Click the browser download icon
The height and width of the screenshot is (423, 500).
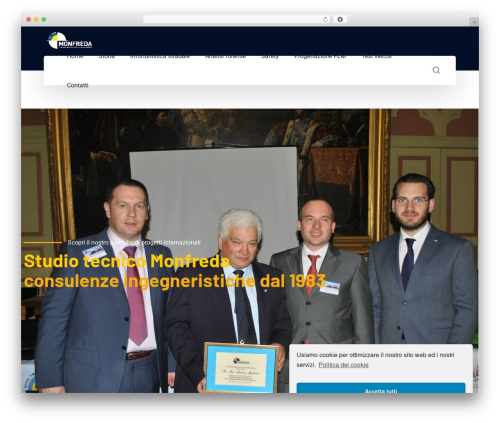(x=340, y=20)
